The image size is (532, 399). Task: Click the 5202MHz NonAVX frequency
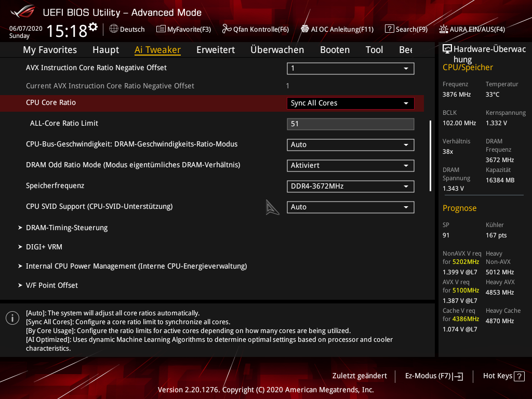click(465, 262)
